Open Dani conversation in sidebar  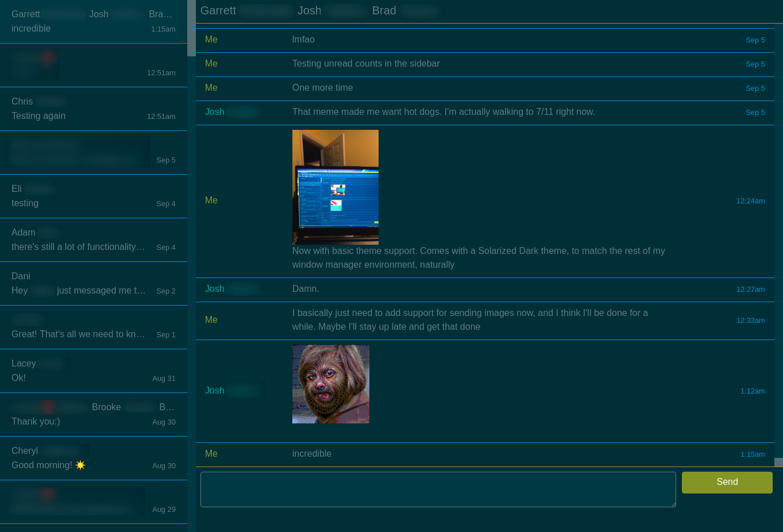click(x=94, y=284)
